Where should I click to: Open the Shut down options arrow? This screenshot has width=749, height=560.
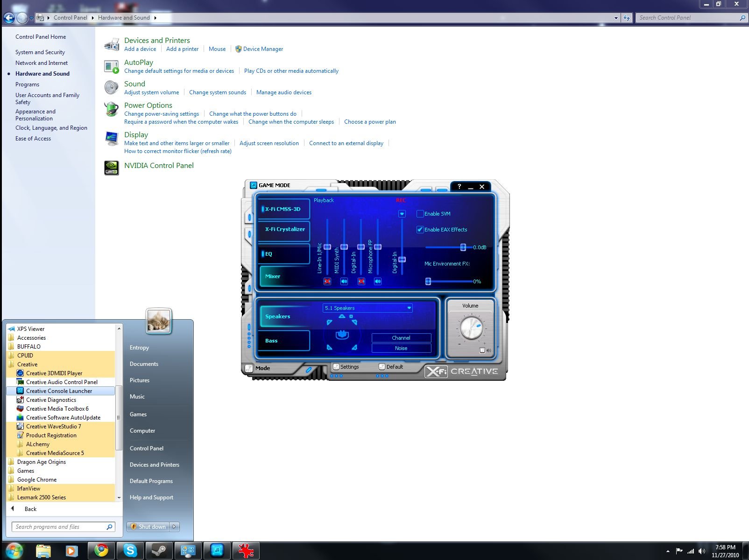174,527
